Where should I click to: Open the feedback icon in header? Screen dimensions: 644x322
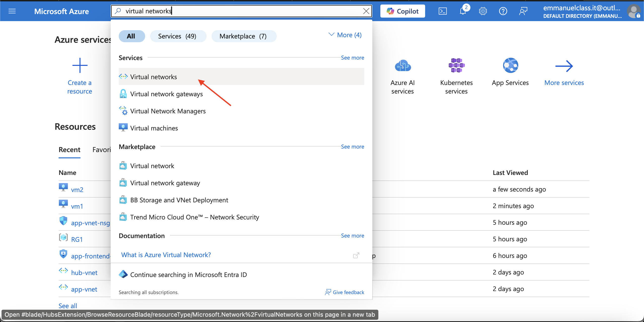point(523,11)
